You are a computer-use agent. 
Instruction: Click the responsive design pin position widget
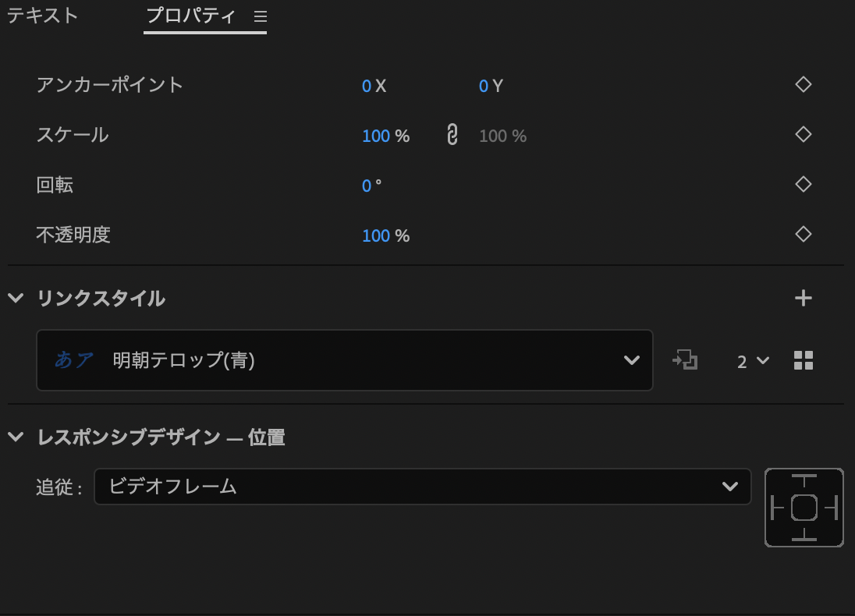click(804, 508)
